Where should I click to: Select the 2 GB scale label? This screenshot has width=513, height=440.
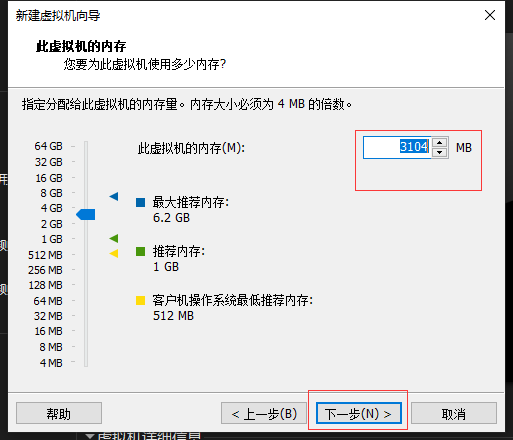tap(52, 224)
